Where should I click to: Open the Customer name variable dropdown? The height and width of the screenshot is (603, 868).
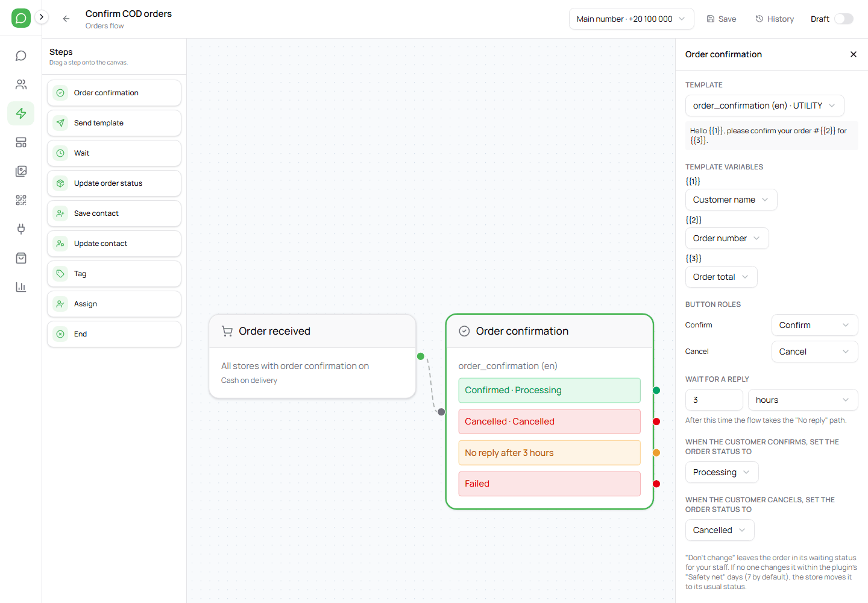(731, 200)
